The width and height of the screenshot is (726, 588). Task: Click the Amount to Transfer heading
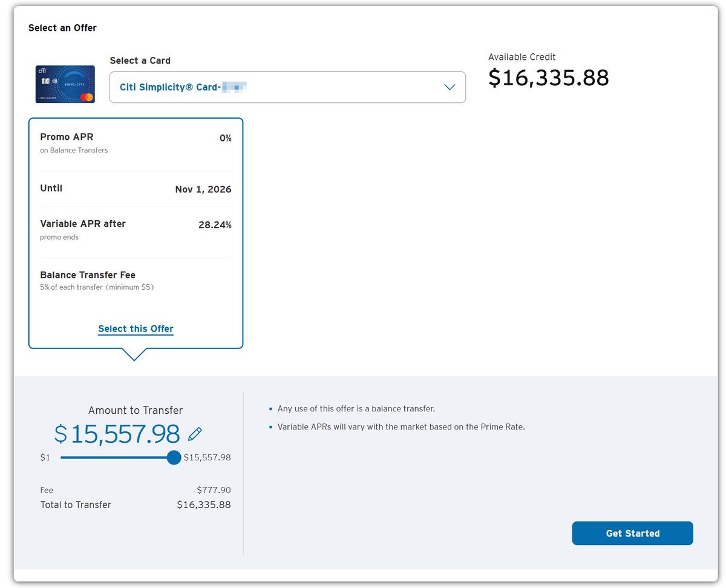[x=136, y=410]
